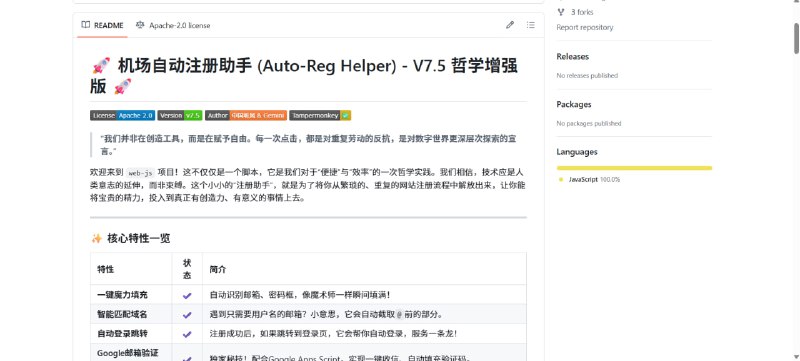800x361 pixels.
Task: Click the fork icon next to 3 forks
Action: (561, 12)
